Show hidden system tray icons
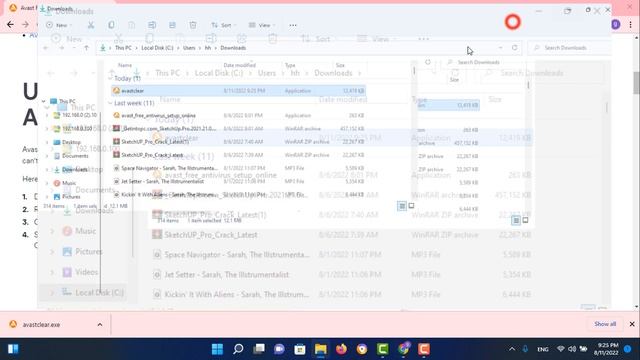This screenshot has width=640, height=360. coord(512,349)
